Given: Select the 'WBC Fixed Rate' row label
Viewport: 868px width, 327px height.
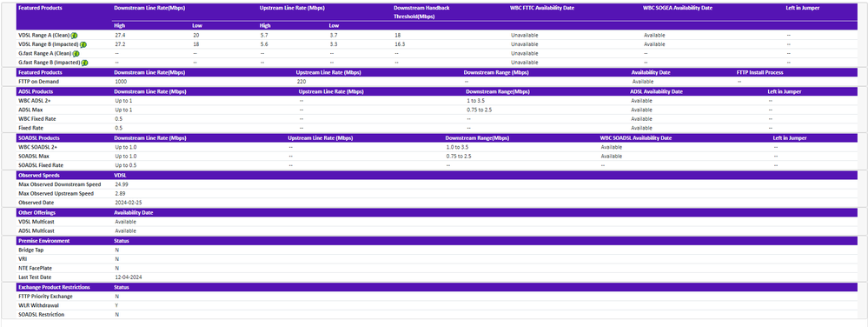Looking at the screenshot, I should tap(37, 118).
